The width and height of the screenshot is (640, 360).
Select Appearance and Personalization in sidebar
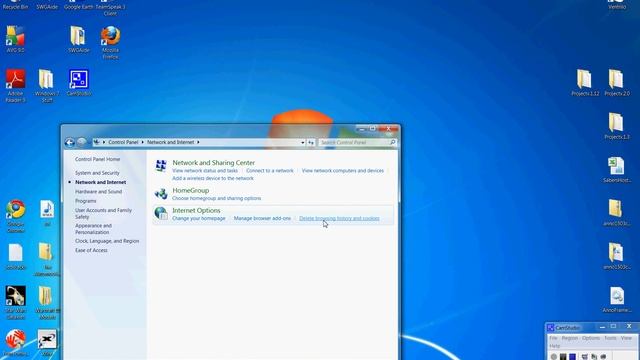(x=93, y=229)
